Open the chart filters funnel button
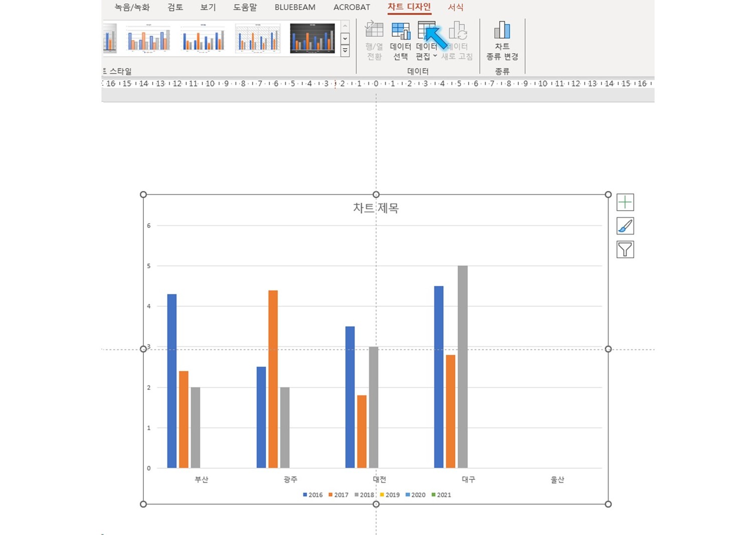The image size is (756, 535). coord(625,250)
